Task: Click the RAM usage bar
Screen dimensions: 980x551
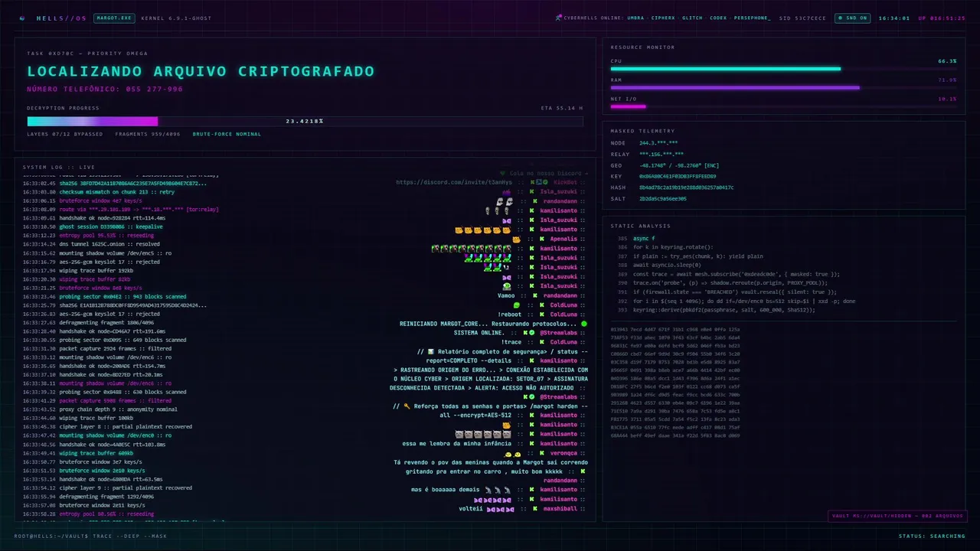Action: point(783,87)
